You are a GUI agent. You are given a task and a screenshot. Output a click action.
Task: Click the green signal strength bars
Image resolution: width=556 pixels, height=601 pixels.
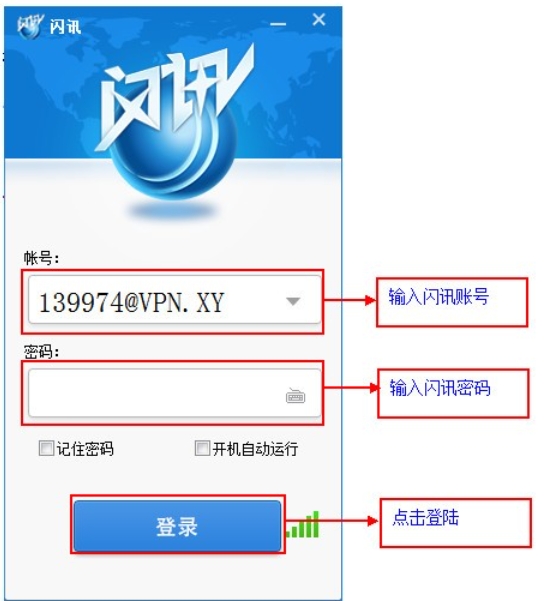[x=303, y=524]
